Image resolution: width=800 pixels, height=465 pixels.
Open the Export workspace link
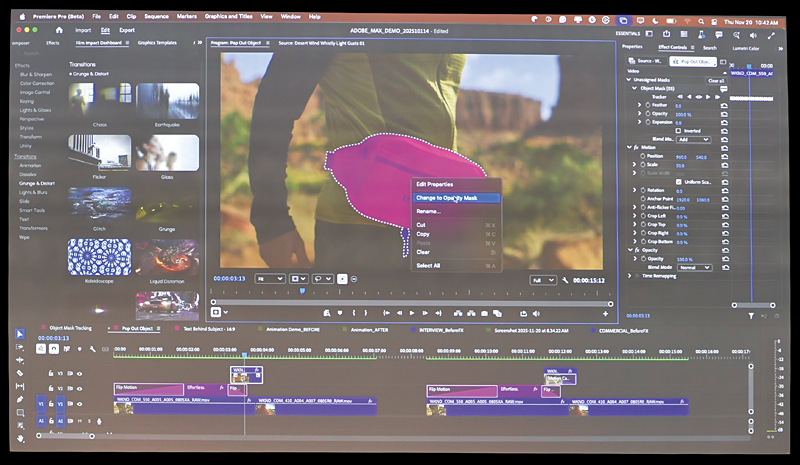127,30
